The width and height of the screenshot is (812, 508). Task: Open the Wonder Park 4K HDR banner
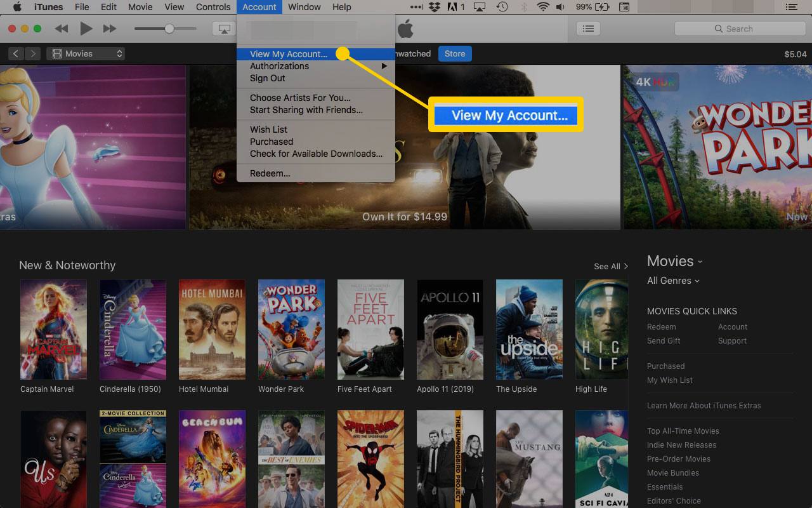717,147
